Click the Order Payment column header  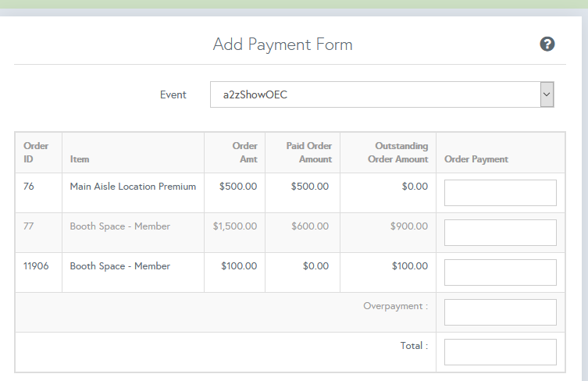click(476, 159)
